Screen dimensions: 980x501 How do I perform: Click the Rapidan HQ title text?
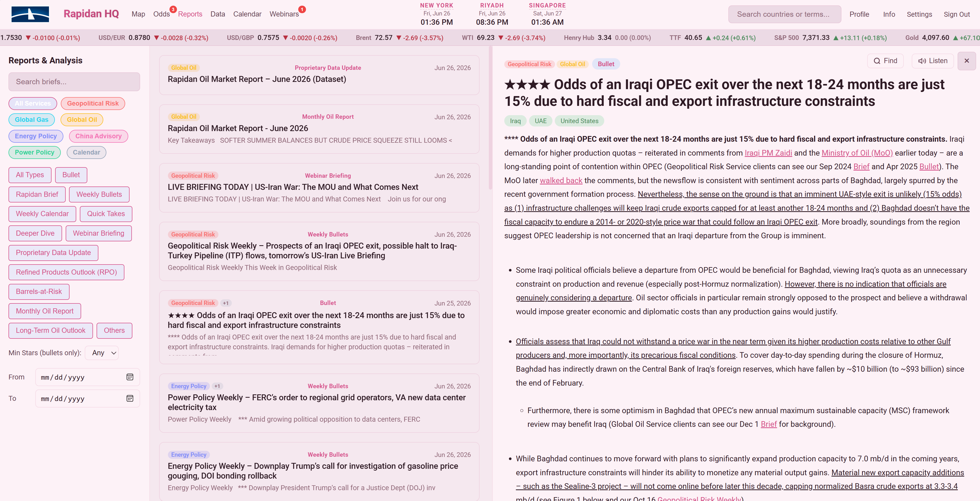point(91,14)
